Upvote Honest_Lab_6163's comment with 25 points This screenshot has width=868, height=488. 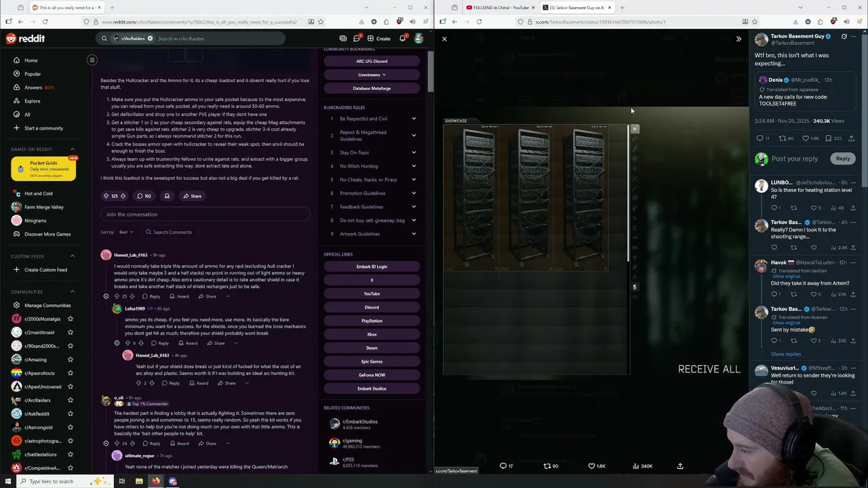[x=117, y=296]
